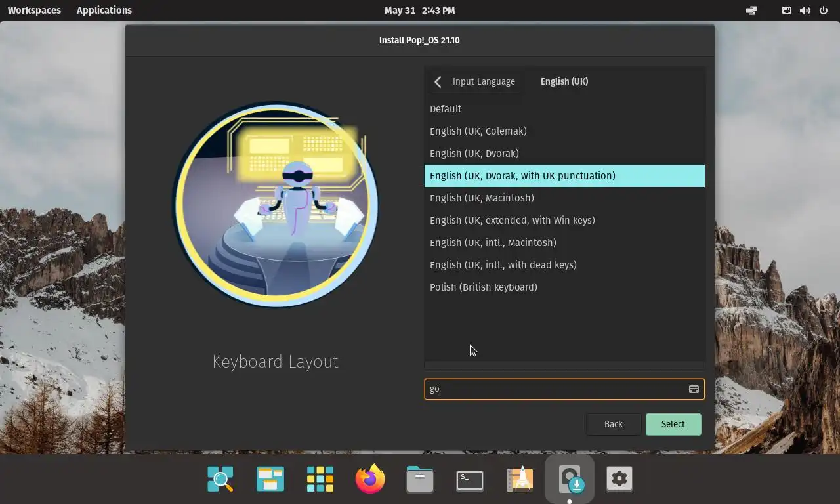This screenshot has width=840, height=504.
Task: Open the date and time calendar
Action: (419, 10)
